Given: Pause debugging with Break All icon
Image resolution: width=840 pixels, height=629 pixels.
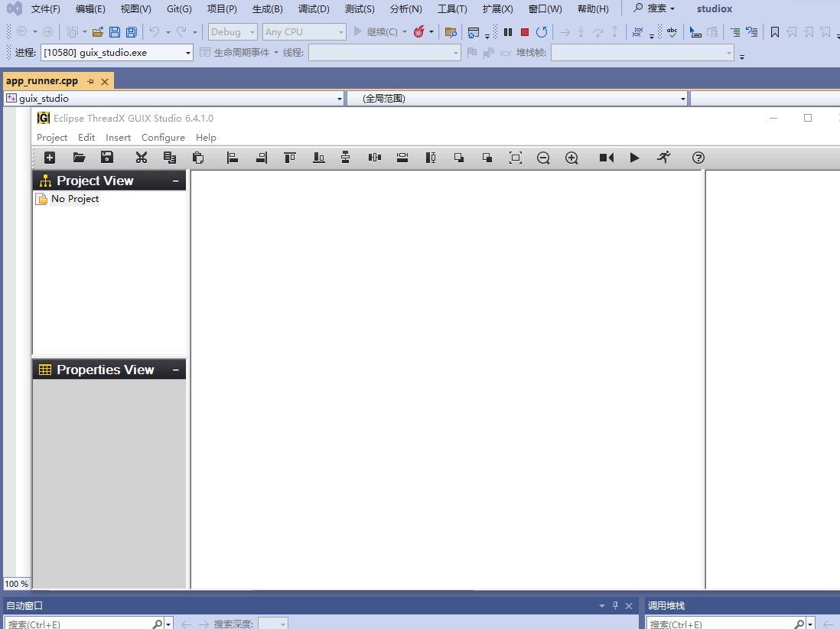Looking at the screenshot, I should click(x=508, y=32).
